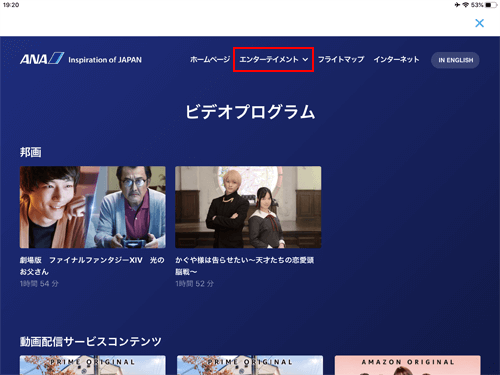The width and height of the screenshot is (500, 375).
Task: Click the 1時間 52 分 duration text
Action: [195, 284]
